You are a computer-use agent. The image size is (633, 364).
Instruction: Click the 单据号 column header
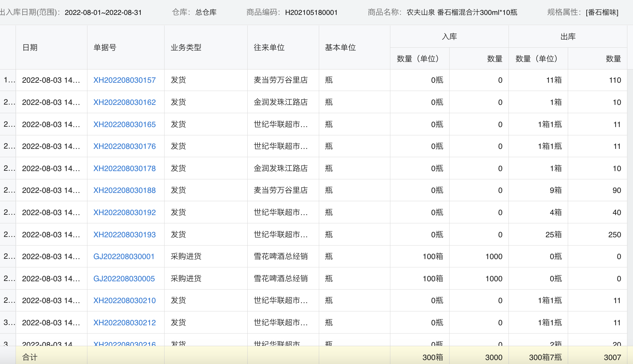click(105, 47)
